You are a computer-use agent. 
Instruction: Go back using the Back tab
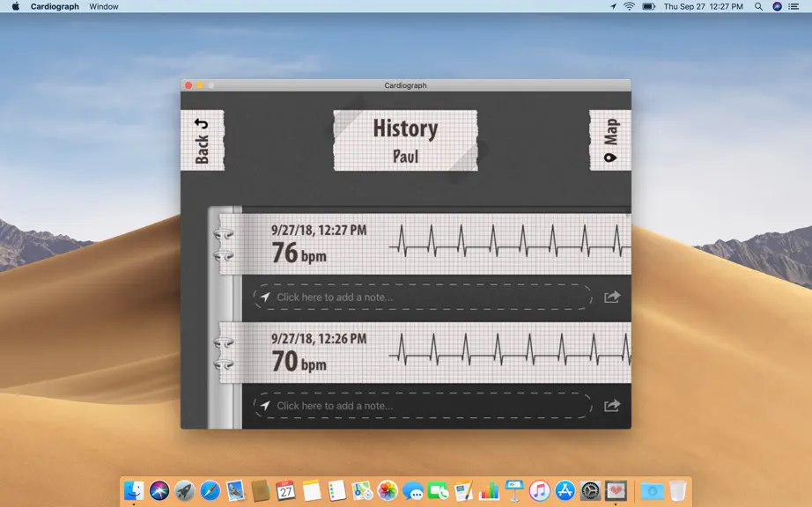203,140
